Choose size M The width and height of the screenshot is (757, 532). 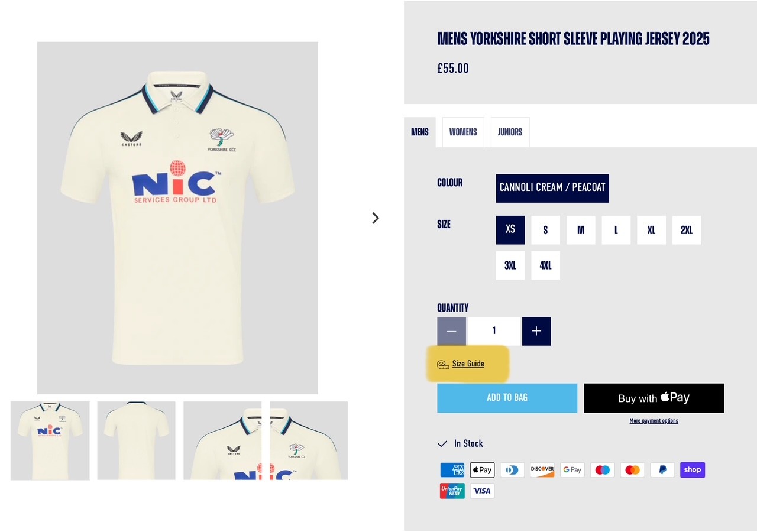581,230
